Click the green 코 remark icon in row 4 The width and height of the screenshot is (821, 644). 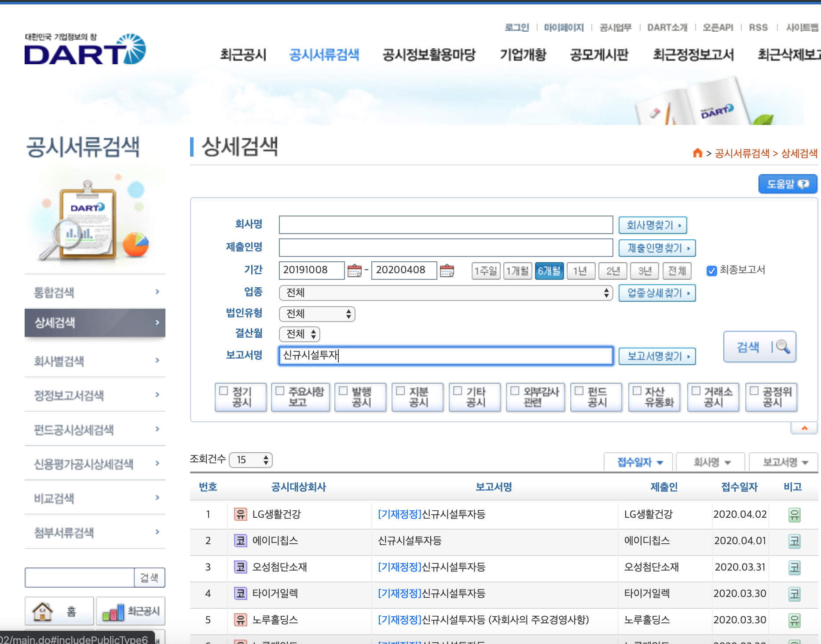[794, 594]
